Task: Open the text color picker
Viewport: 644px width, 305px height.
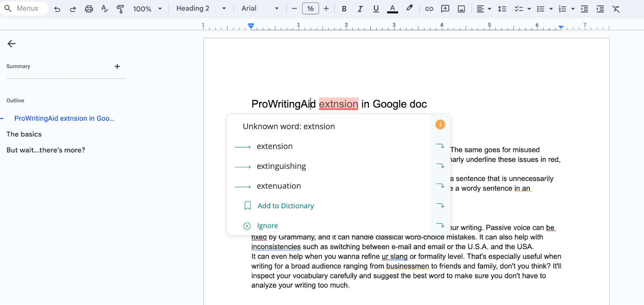Action: (x=392, y=9)
